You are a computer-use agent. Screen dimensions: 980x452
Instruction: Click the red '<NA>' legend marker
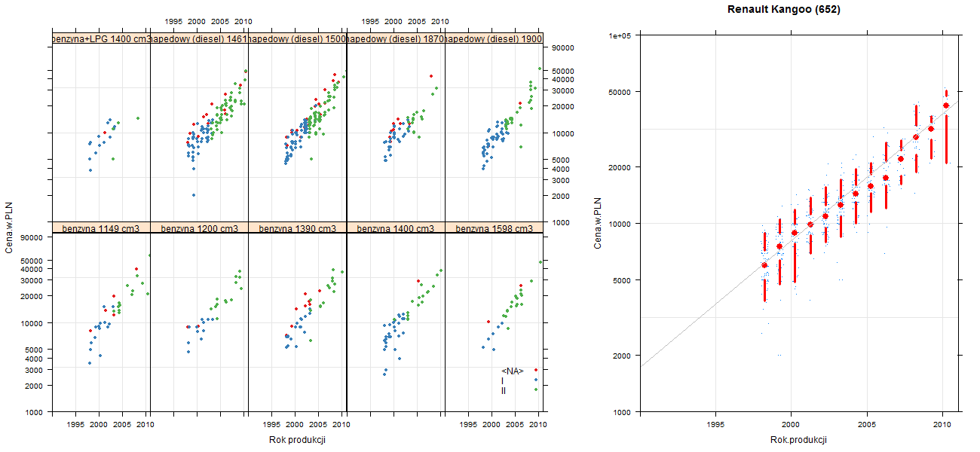[x=536, y=371]
